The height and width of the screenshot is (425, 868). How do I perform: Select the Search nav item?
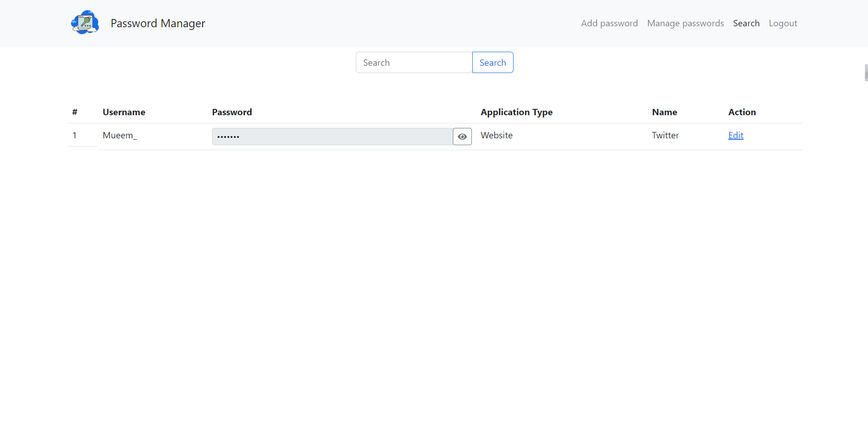pyautogui.click(x=746, y=23)
